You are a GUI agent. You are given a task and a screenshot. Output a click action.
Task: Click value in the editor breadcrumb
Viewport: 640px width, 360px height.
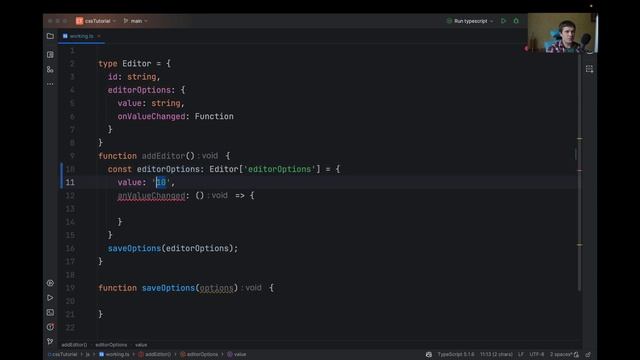pyautogui.click(x=141, y=345)
